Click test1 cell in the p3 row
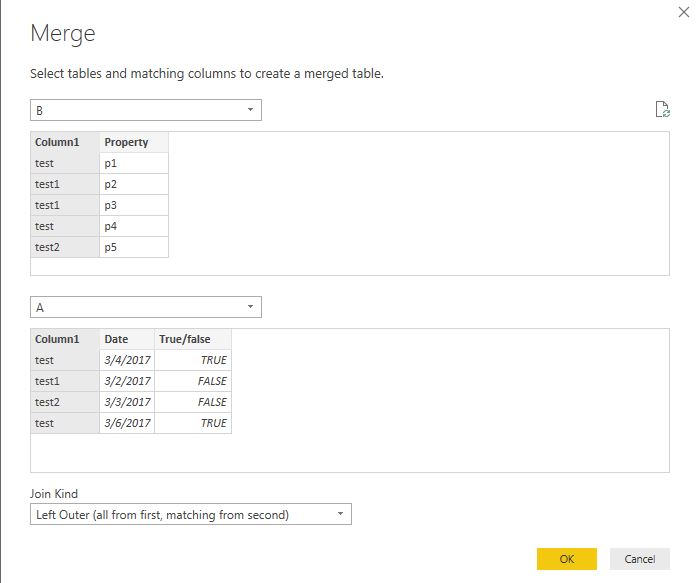697x583 pixels. [65, 205]
